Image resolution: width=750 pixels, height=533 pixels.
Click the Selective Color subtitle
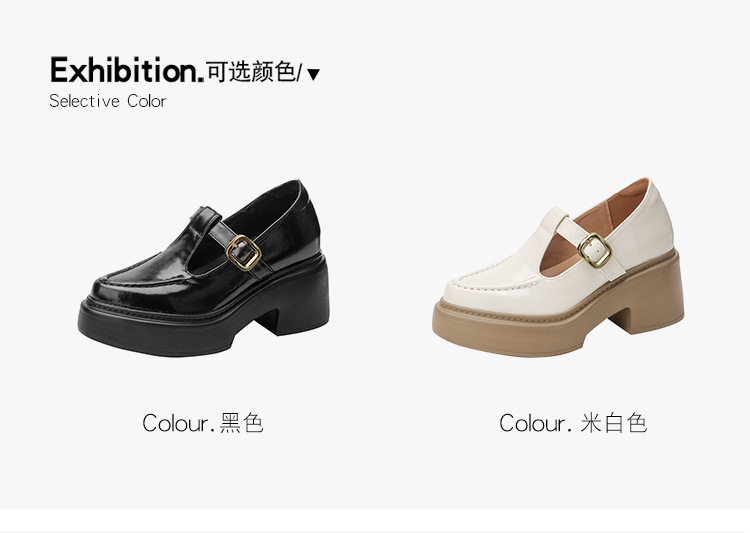(x=108, y=101)
